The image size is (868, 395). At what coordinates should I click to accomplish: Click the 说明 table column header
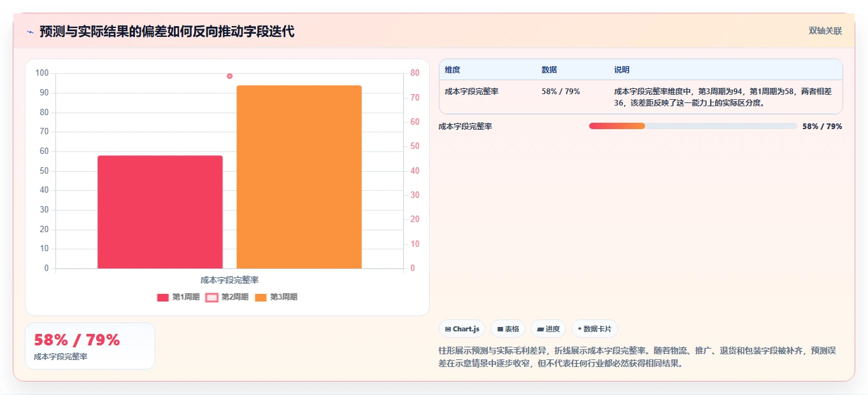point(622,70)
